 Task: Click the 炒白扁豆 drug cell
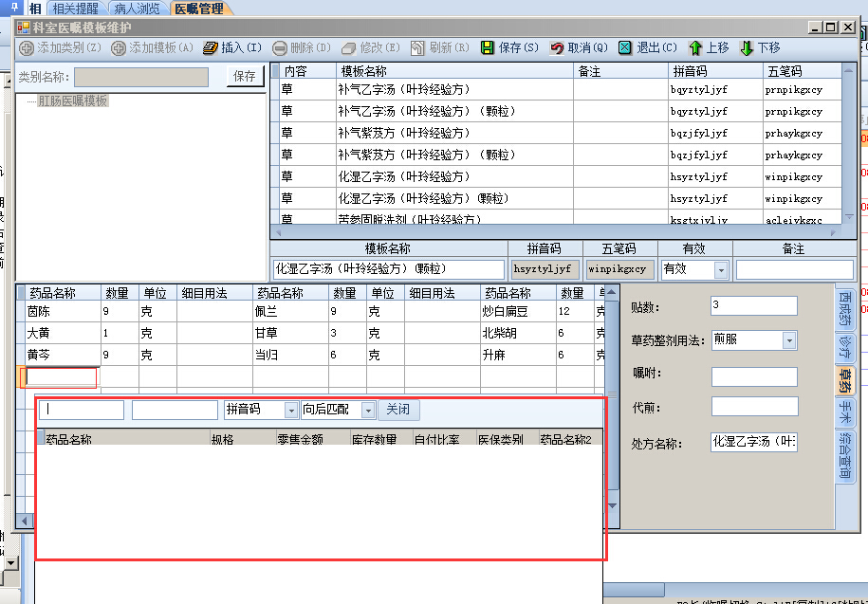(x=518, y=312)
